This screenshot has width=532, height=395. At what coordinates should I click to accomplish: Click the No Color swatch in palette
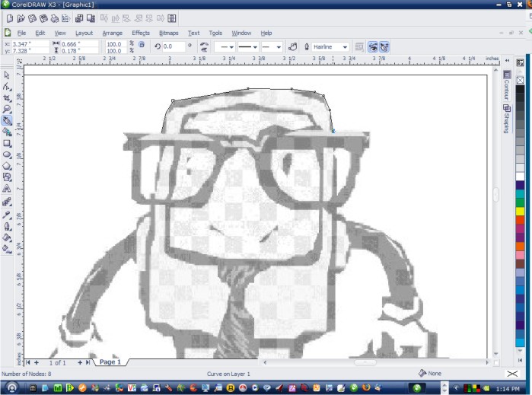[x=520, y=81]
